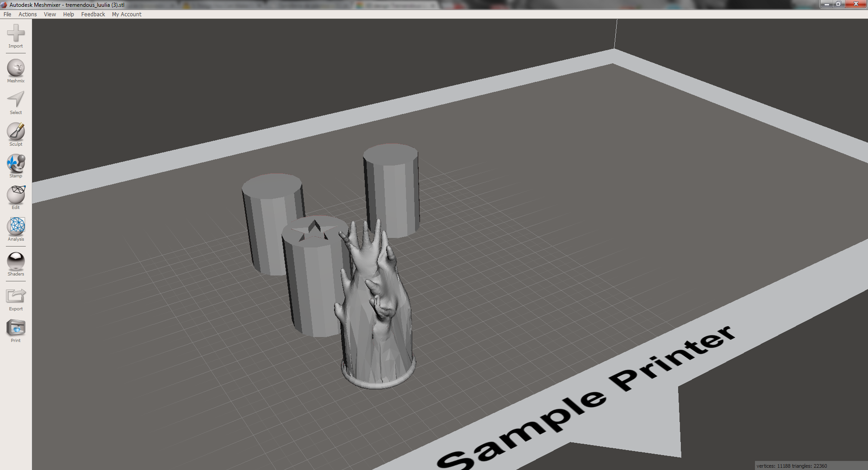Open the Help menu

point(68,14)
